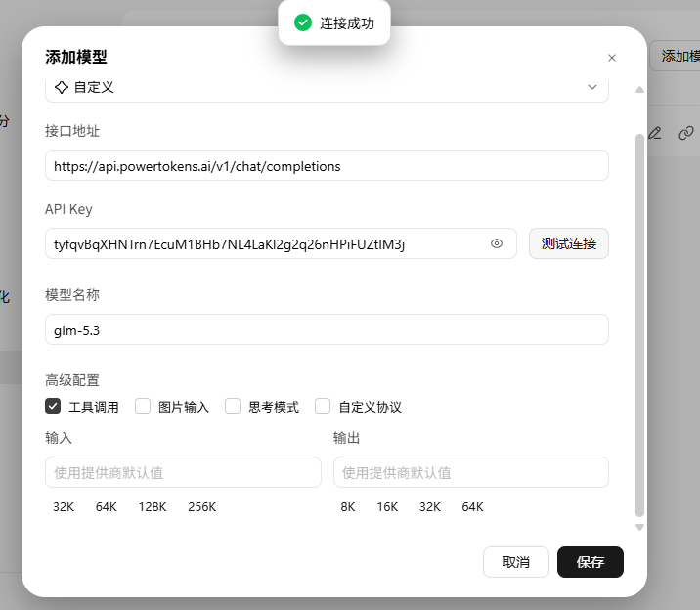Click the chevron arrow of the 自定义 dropdown
The width and height of the screenshot is (700, 610).
[591, 87]
